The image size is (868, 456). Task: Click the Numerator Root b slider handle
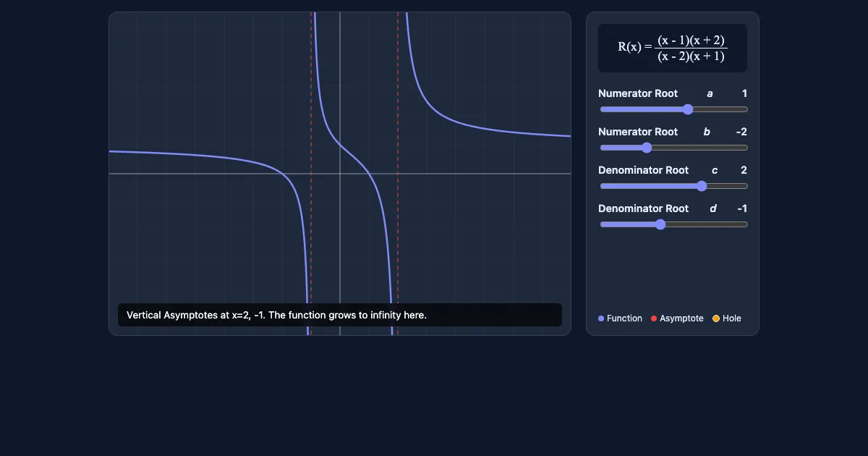pyautogui.click(x=647, y=148)
